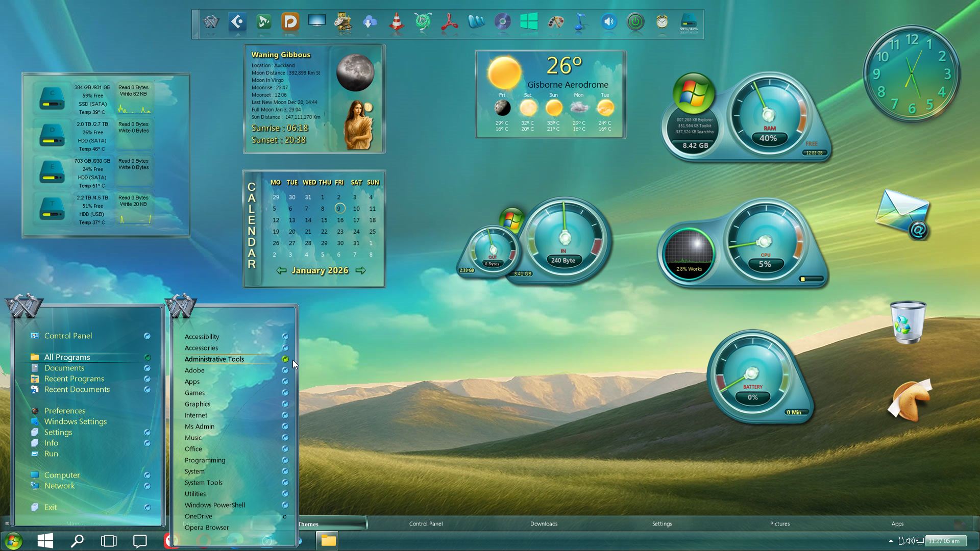
Task: Expand the Recent Documents submenu arrow
Action: coord(147,389)
